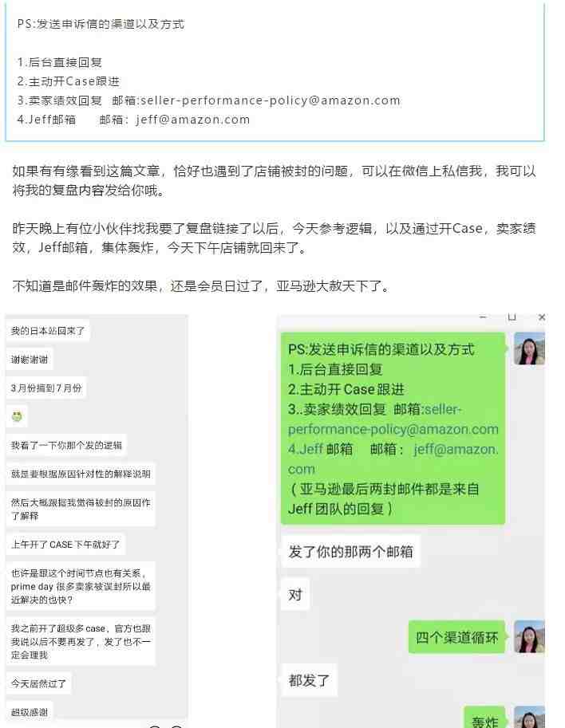Click seller-performance-policy email in top note box

tap(270, 100)
